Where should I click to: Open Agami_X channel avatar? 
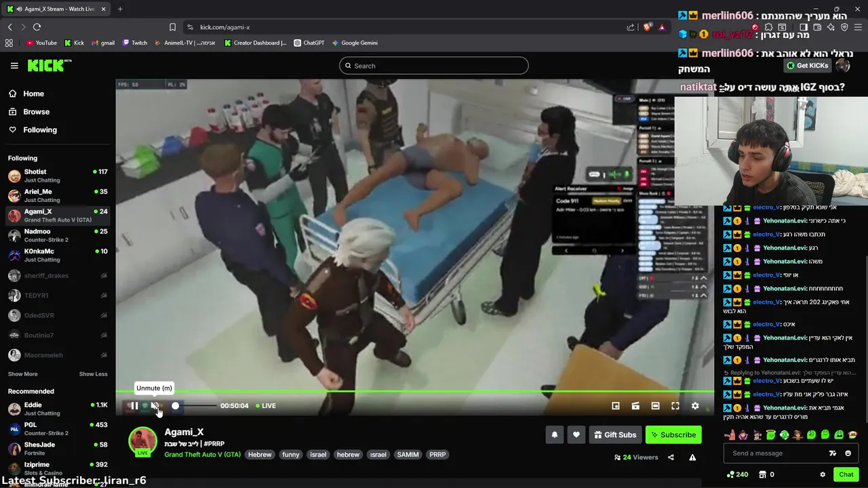pos(142,441)
